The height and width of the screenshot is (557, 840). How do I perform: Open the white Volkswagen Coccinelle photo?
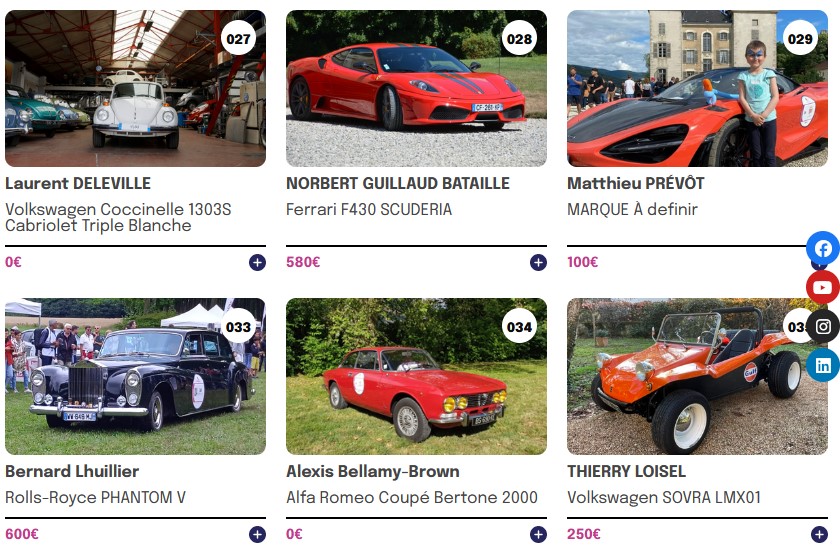[x=136, y=88]
